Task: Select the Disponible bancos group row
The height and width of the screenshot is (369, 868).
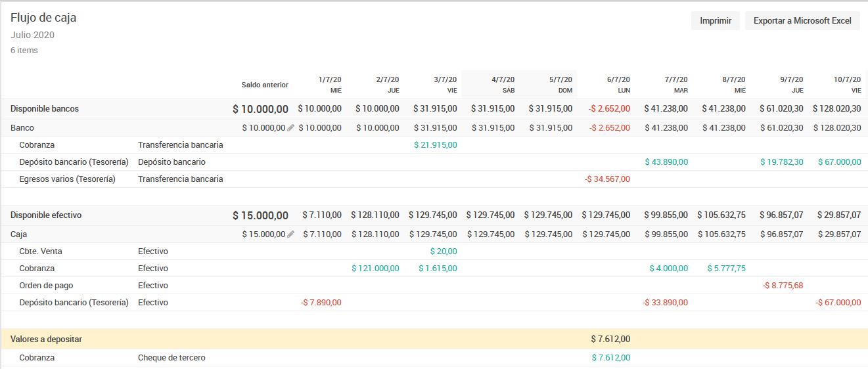Action: pyautogui.click(x=434, y=109)
